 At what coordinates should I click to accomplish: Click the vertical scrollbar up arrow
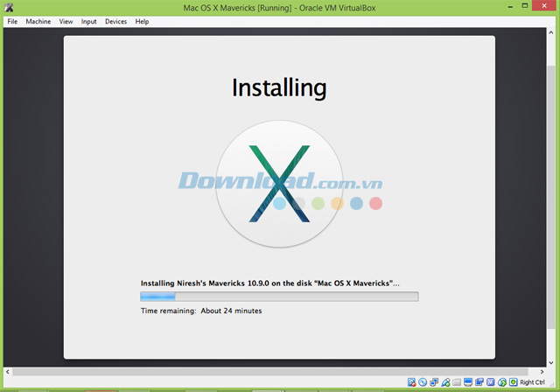pos(550,32)
